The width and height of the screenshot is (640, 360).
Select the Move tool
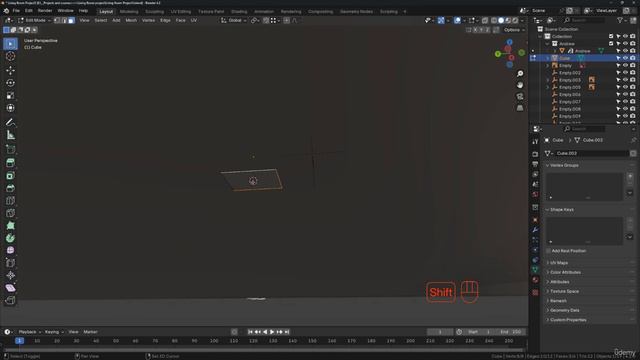tap(10, 70)
